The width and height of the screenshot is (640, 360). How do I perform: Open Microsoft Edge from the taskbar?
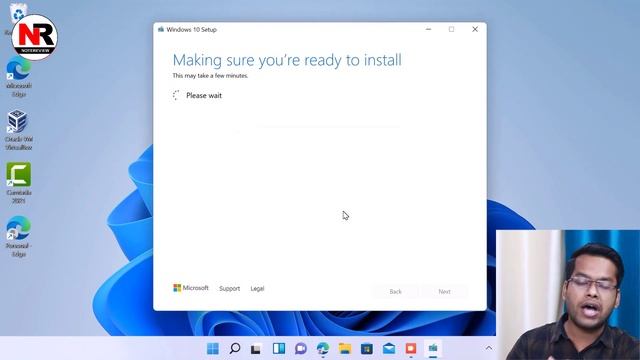point(323,349)
